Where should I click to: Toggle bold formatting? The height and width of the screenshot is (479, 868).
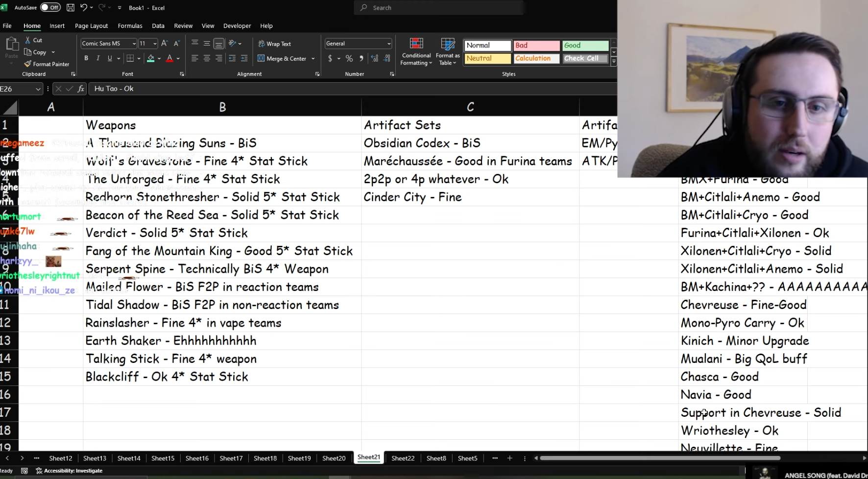pos(86,58)
